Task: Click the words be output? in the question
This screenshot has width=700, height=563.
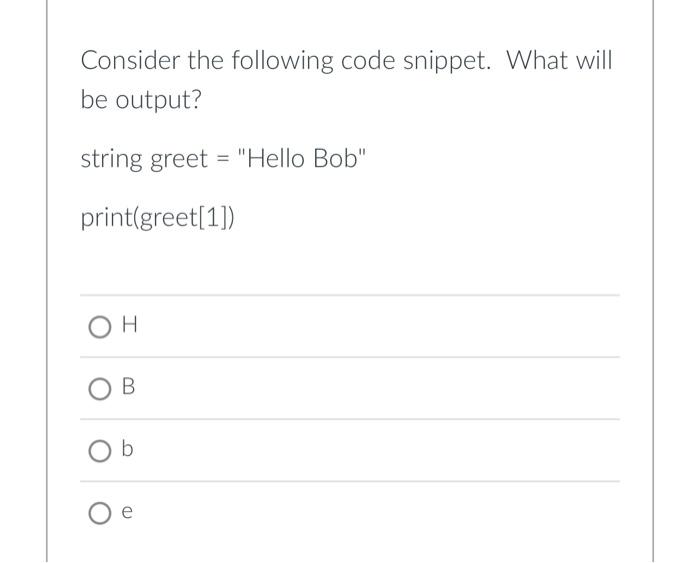Action: [141, 100]
